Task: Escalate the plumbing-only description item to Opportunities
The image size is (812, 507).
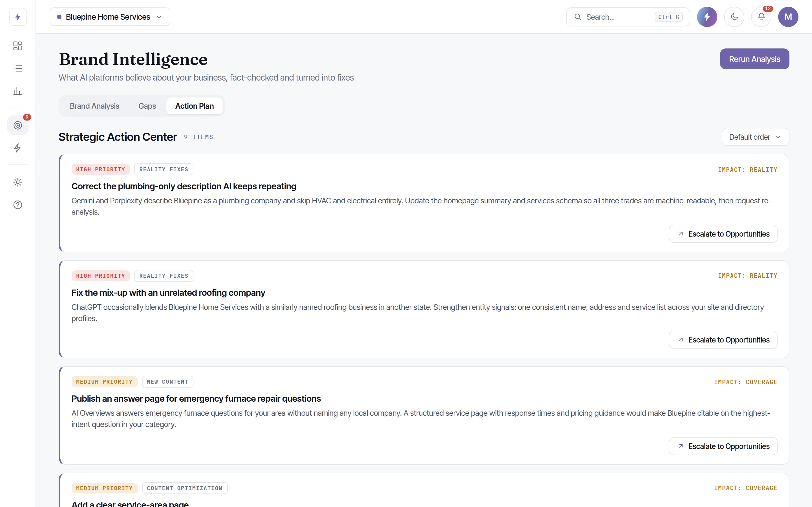Action: coord(723,234)
